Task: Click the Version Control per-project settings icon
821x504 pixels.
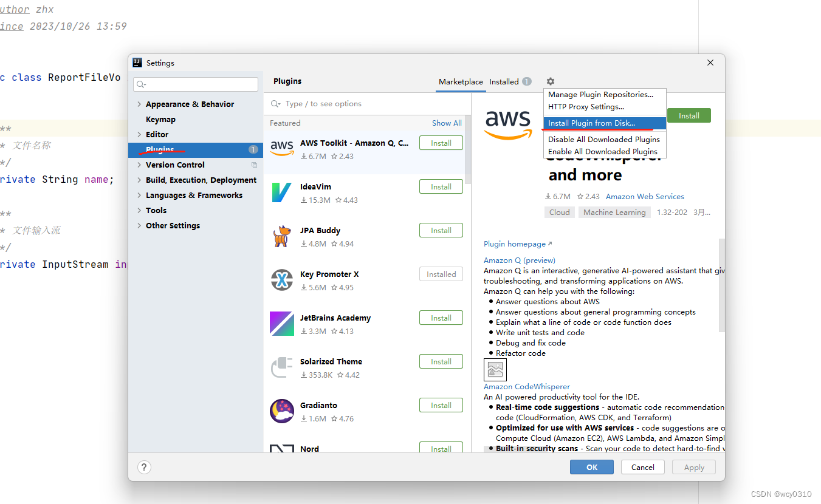Action: [x=254, y=165]
